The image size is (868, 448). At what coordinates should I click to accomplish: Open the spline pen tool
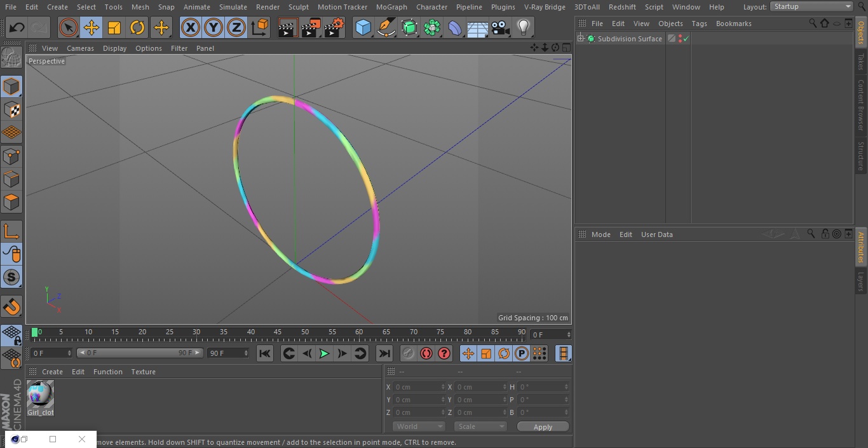tap(386, 28)
